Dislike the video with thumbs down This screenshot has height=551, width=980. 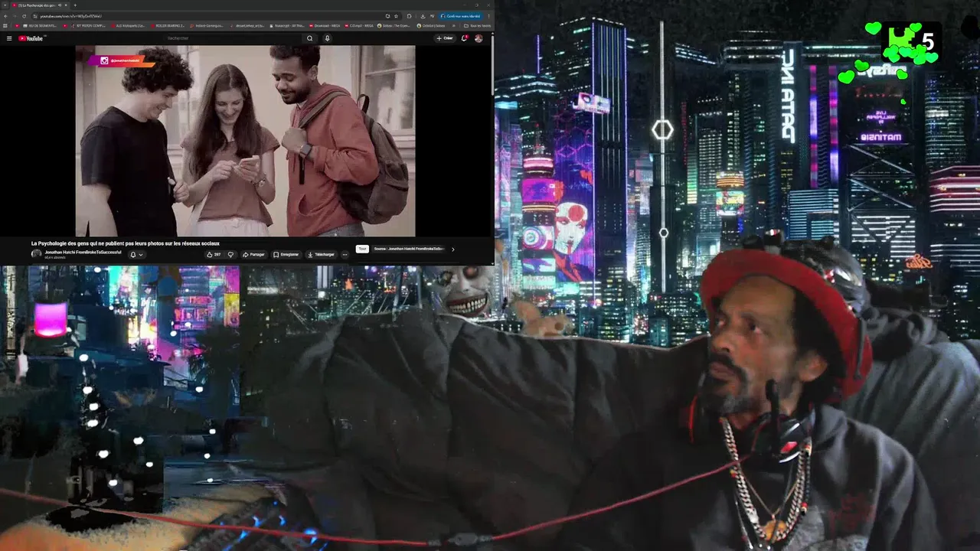click(230, 254)
